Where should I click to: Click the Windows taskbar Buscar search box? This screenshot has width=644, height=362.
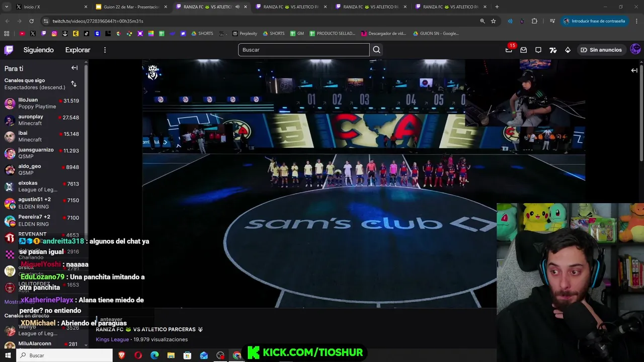click(x=64, y=355)
